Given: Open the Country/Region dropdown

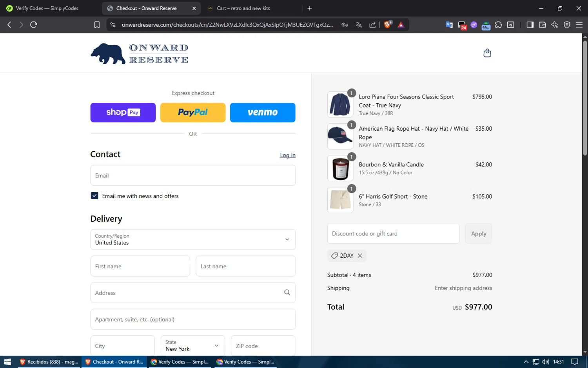Looking at the screenshot, I should pos(193,239).
